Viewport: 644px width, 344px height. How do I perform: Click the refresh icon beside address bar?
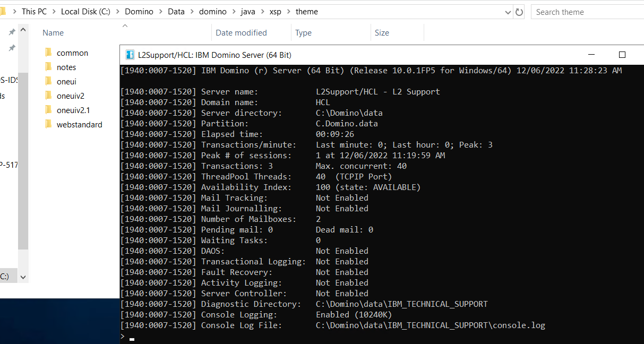click(519, 12)
